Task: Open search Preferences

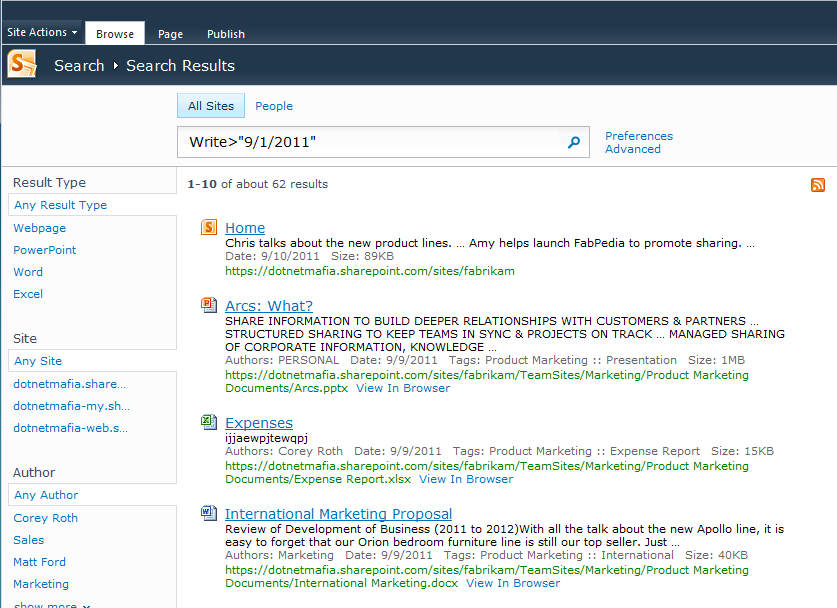Action: pos(639,136)
